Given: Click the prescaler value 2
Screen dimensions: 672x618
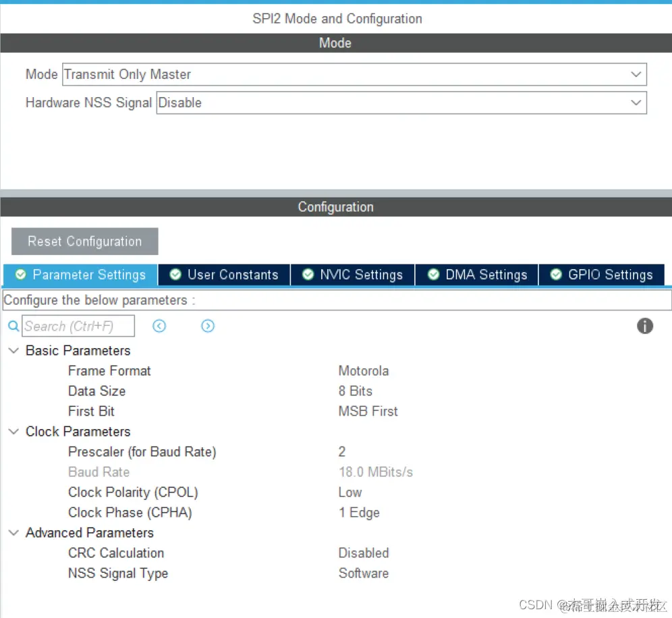Looking at the screenshot, I should (341, 452).
